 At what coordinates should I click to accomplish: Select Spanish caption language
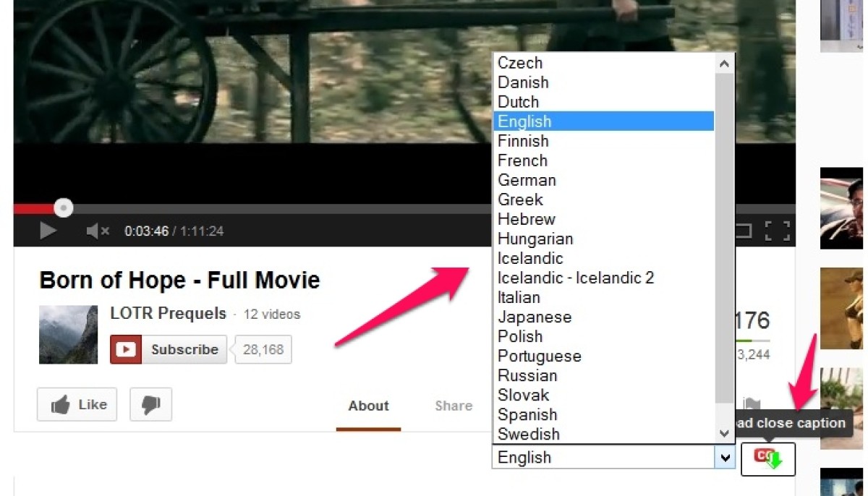(x=603, y=414)
